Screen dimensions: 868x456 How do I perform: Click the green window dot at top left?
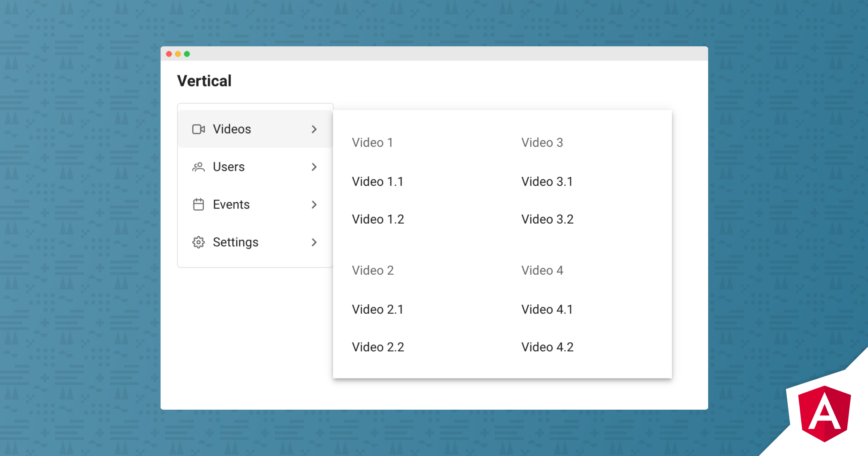point(187,54)
